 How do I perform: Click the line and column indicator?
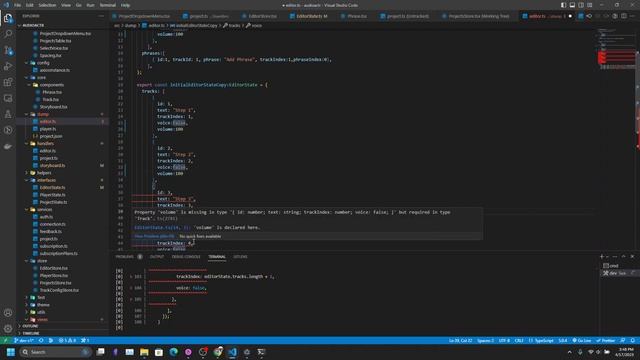460,340
